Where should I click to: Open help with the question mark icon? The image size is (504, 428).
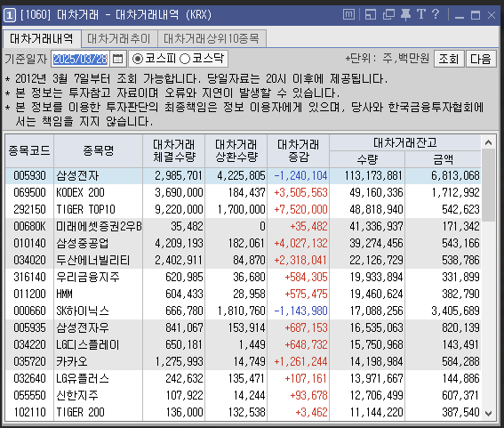coord(436,14)
